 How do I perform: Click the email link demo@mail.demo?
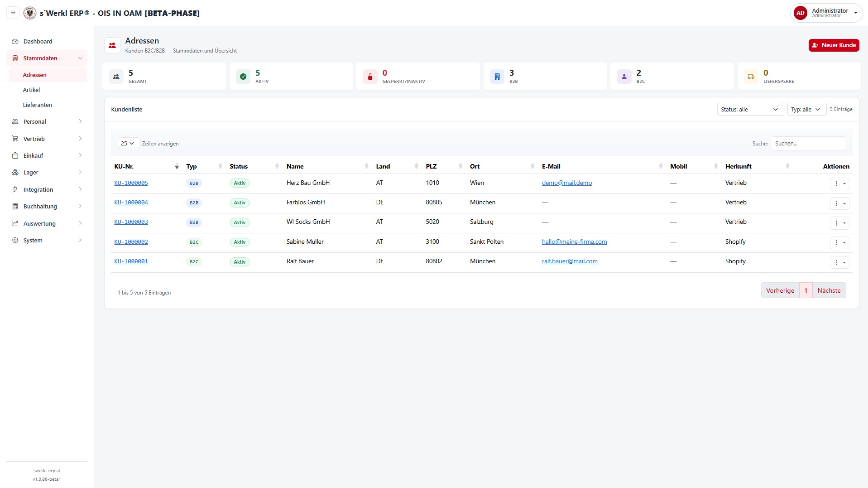[x=567, y=183]
